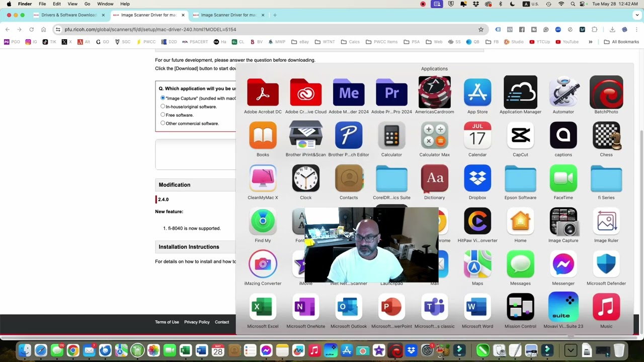Open Adobe Premiere Pro 2024
The width and height of the screenshot is (644, 362).
[x=391, y=93]
